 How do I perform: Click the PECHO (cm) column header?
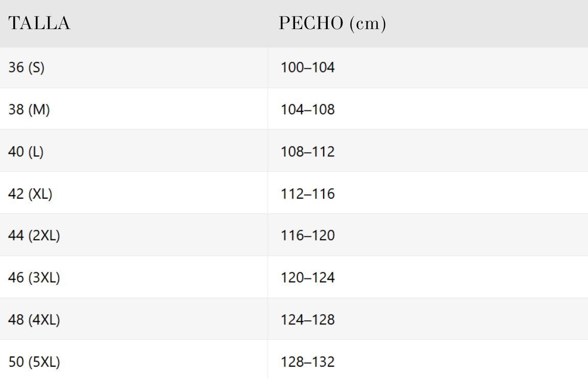point(332,23)
